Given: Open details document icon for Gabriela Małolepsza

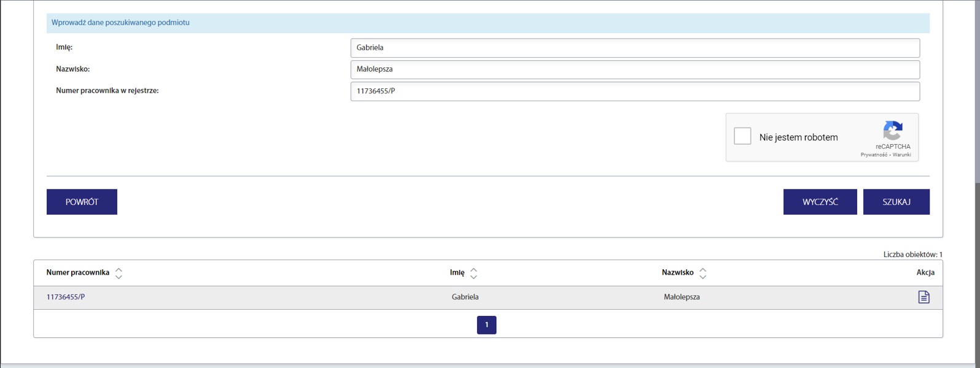Looking at the screenshot, I should click(924, 297).
